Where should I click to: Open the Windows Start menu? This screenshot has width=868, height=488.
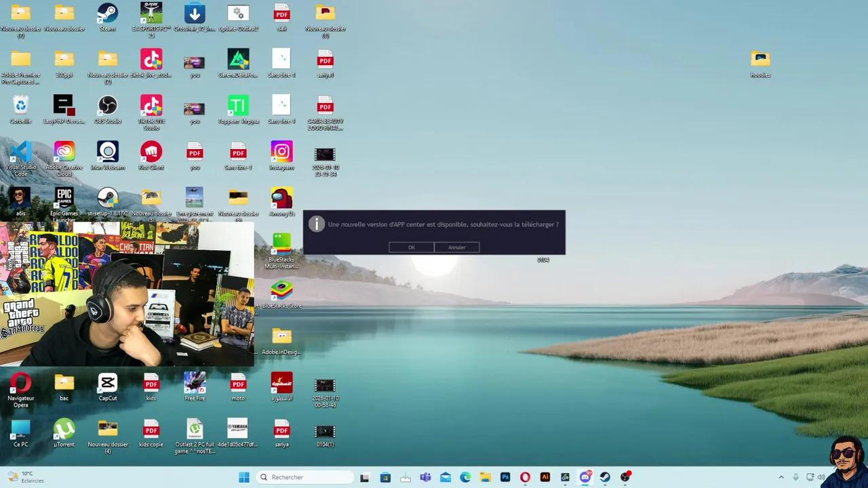(x=244, y=477)
